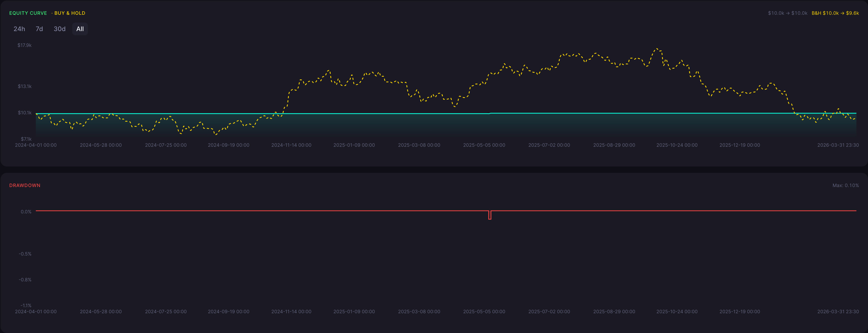This screenshot has width=868, height=333.
Task: Click equity chart date 2025-03-08 00:00
Action: [419, 145]
